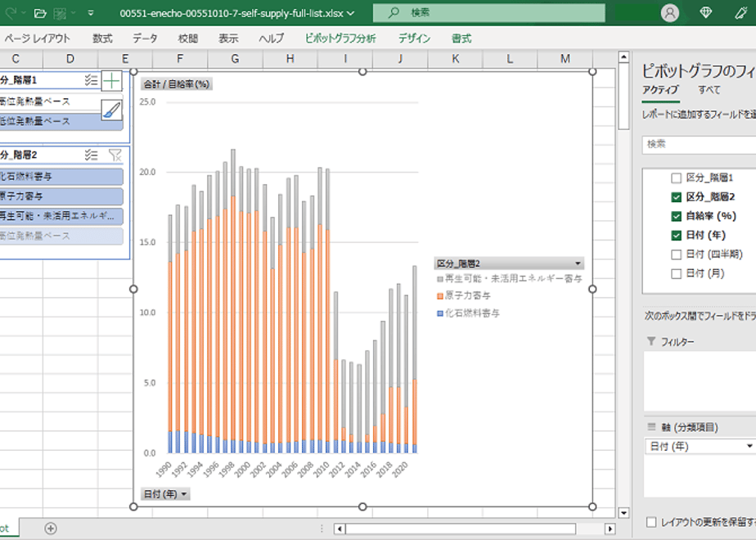Switch to the 書式 tab

pyautogui.click(x=461, y=38)
